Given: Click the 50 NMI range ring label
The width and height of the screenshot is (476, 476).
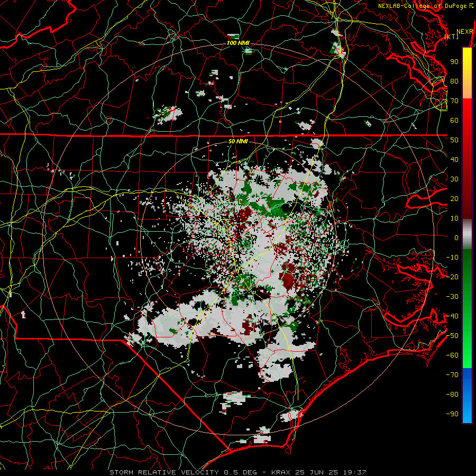Looking at the screenshot, I should 238,141.
